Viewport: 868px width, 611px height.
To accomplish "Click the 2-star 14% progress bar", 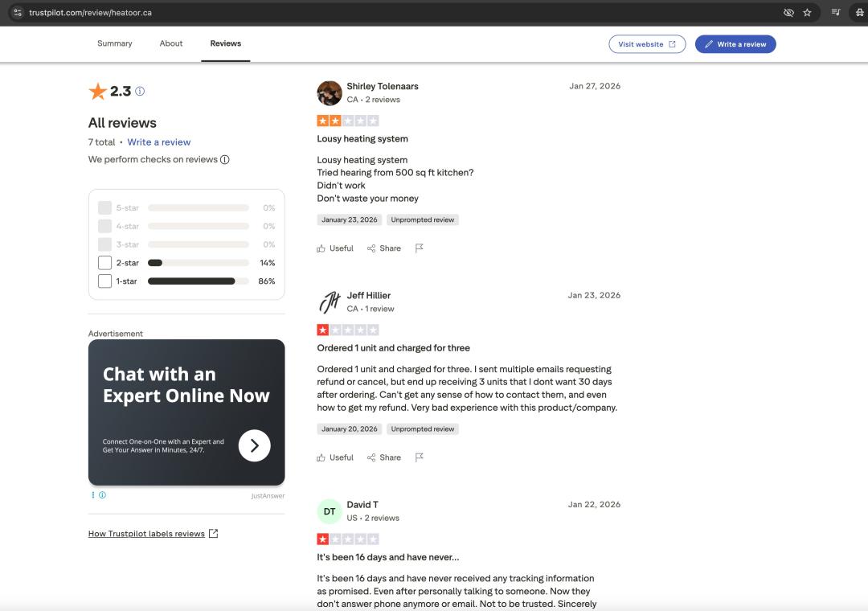I will [x=199, y=263].
